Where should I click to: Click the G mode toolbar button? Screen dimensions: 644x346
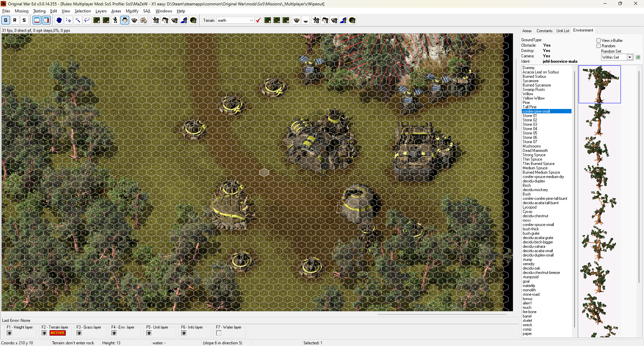pos(6,20)
